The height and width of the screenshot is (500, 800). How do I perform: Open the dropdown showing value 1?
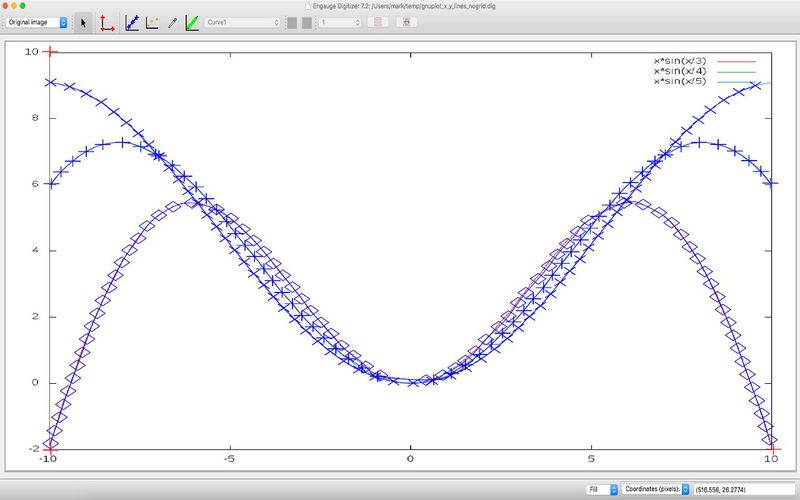[338, 22]
